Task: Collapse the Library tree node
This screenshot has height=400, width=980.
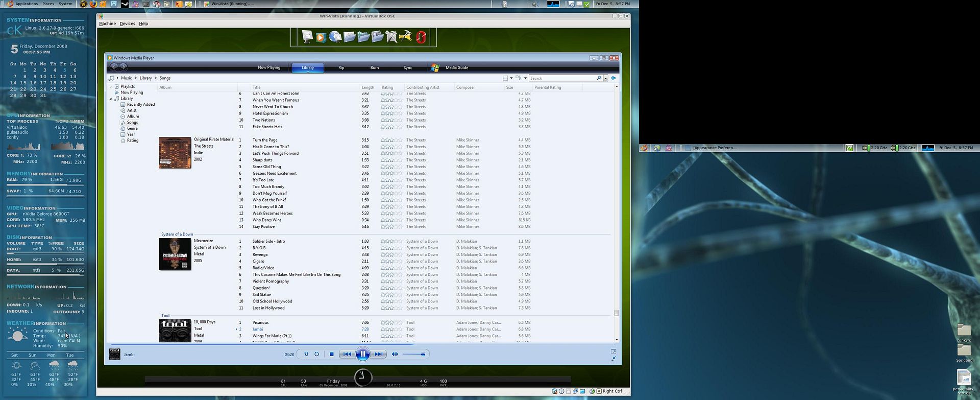Action: point(111,99)
